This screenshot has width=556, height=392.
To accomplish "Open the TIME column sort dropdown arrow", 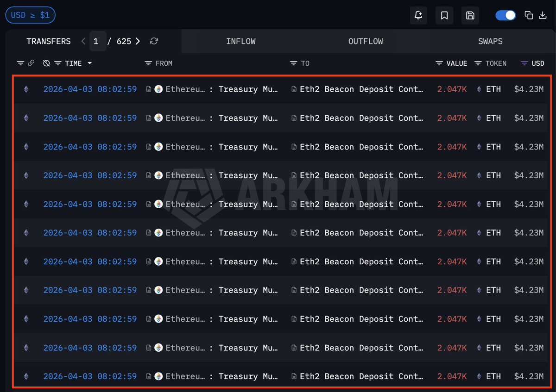I will tap(89, 63).
